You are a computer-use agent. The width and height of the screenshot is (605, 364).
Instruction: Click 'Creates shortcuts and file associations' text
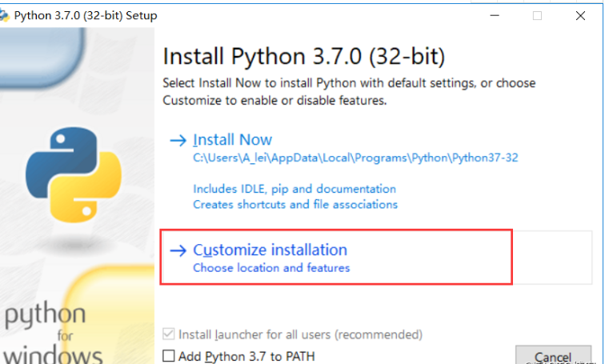[x=295, y=204]
